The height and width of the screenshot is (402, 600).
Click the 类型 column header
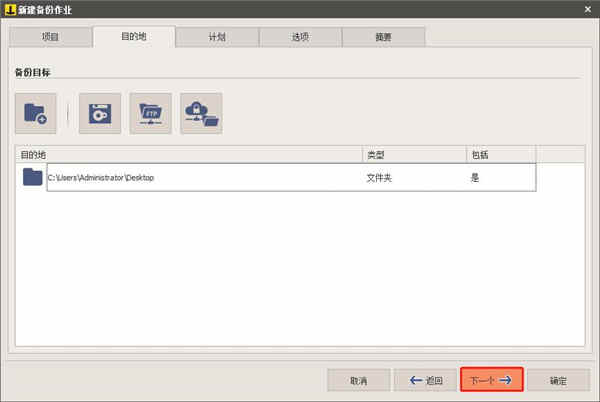point(414,155)
